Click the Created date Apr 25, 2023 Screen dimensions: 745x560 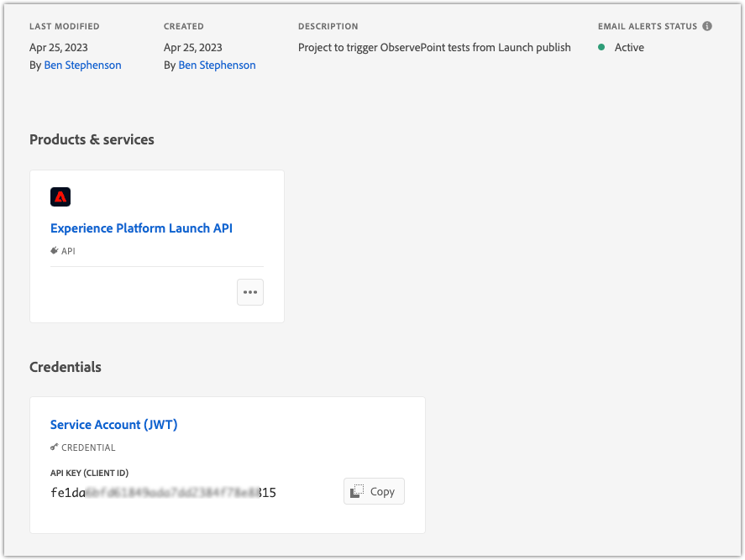point(193,48)
